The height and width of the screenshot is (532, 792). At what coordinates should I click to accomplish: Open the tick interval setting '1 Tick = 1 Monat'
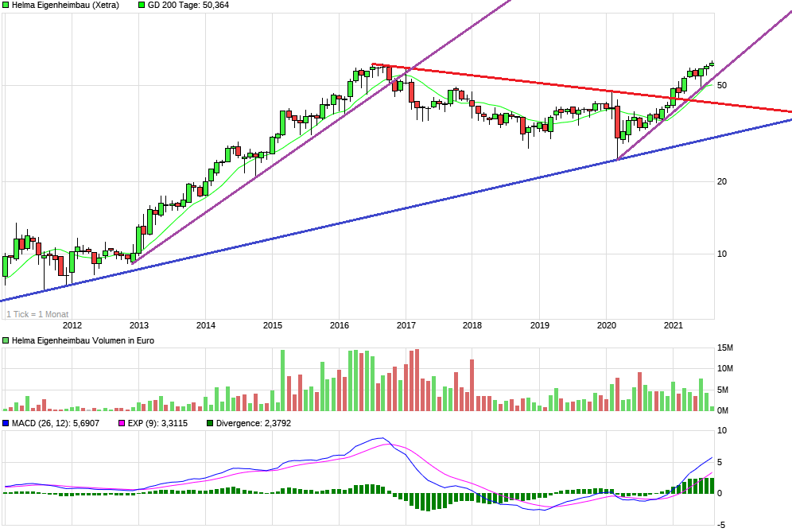pyautogui.click(x=36, y=313)
